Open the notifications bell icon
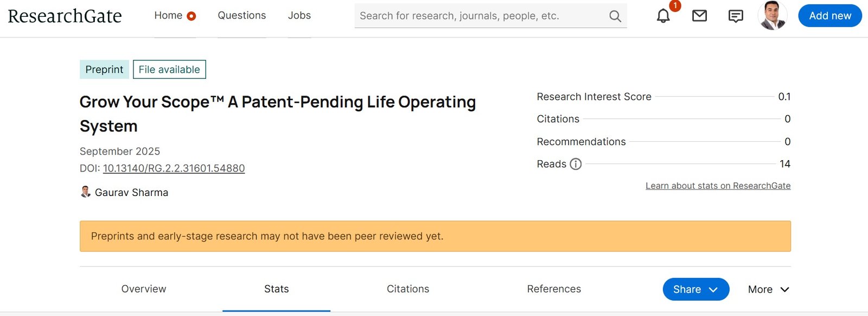The image size is (868, 316). 663,16
